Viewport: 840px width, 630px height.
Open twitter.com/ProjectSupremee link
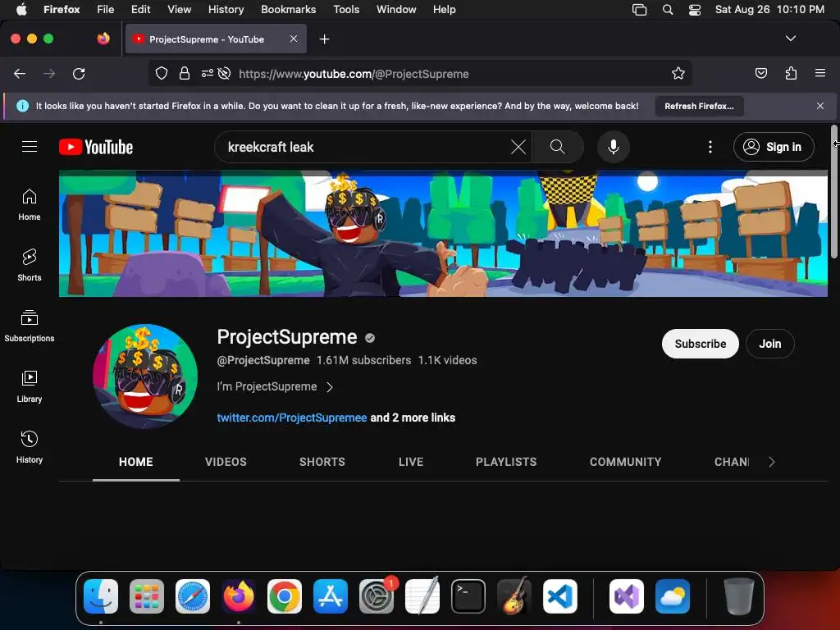click(x=292, y=418)
